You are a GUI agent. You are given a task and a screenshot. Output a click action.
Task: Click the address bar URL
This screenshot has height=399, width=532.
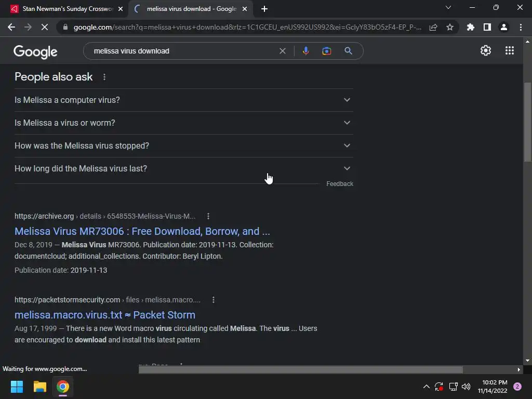coord(247,27)
